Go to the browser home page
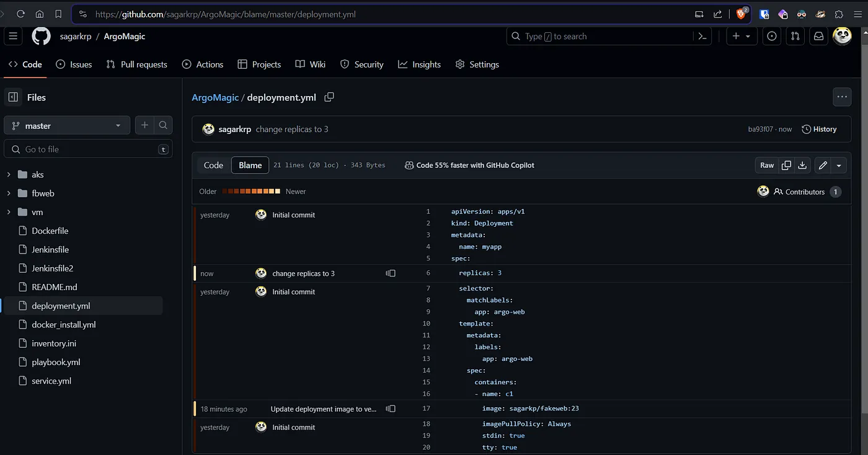This screenshot has height=455, width=868. point(40,14)
